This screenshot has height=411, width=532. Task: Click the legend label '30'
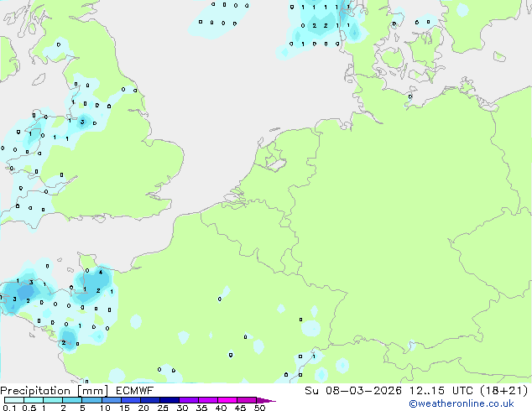[183, 408]
